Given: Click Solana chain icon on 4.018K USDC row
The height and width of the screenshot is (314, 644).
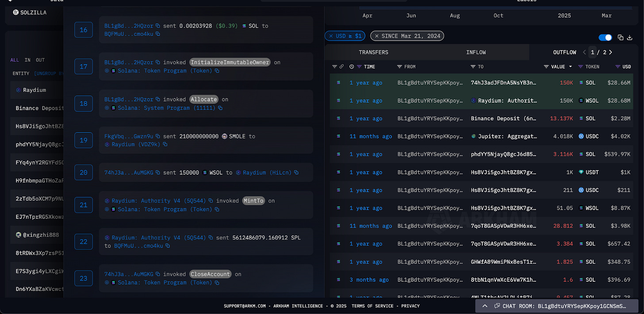Looking at the screenshot, I should (339, 137).
